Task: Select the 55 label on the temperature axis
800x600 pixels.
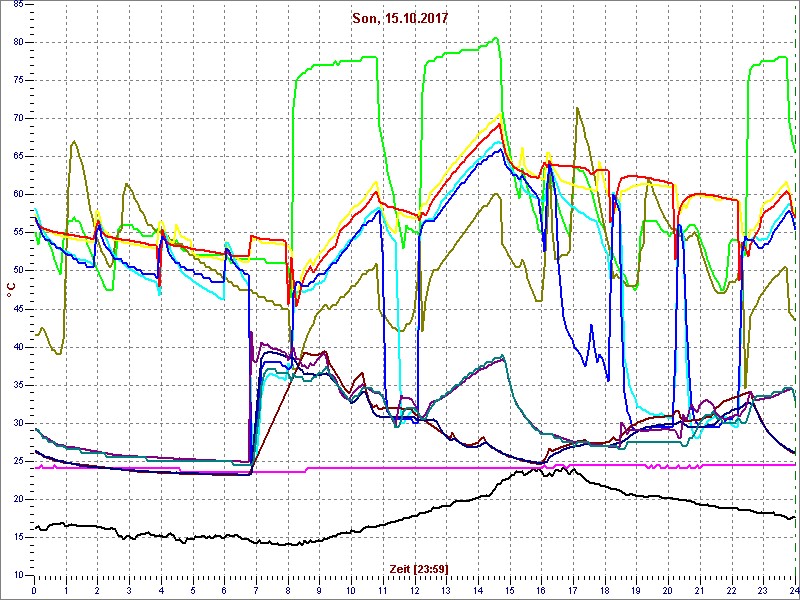Action: [18, 233]
